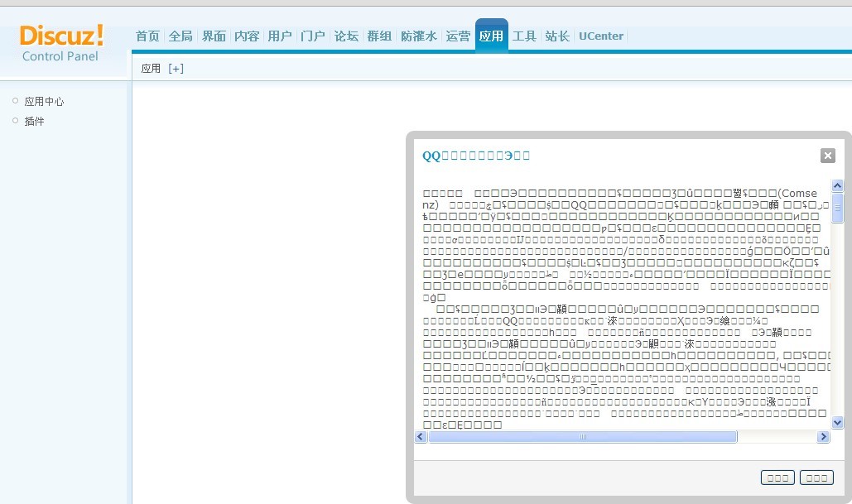Select the 群组 tab
852x504 pixels.
tap(379, 36)
